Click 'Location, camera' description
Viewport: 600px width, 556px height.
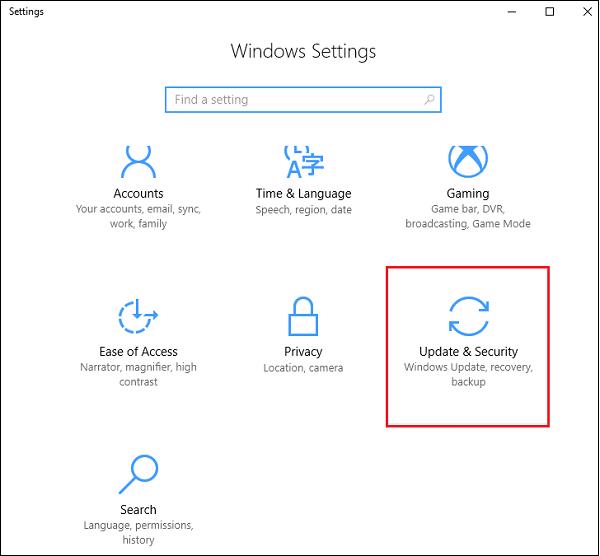pos(303,368)
